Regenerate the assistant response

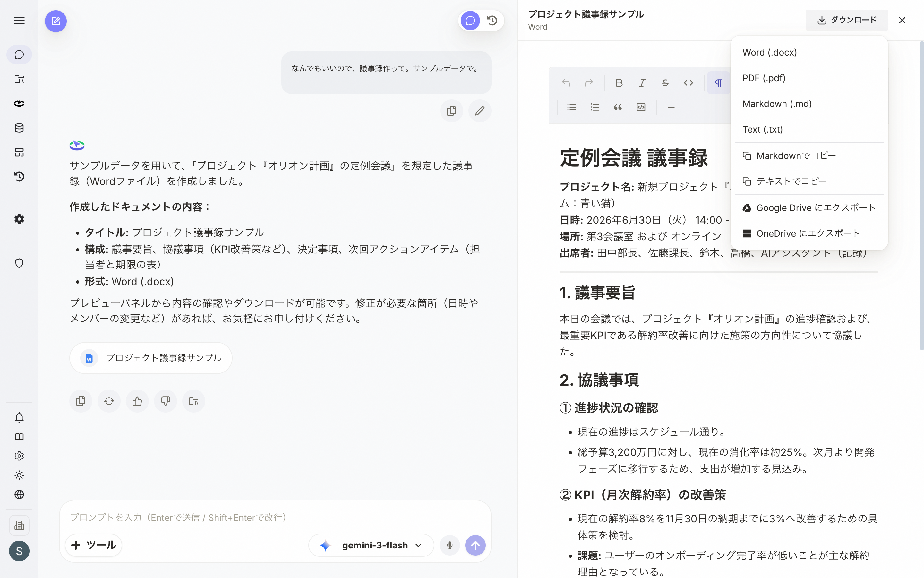tap(109, 401)
